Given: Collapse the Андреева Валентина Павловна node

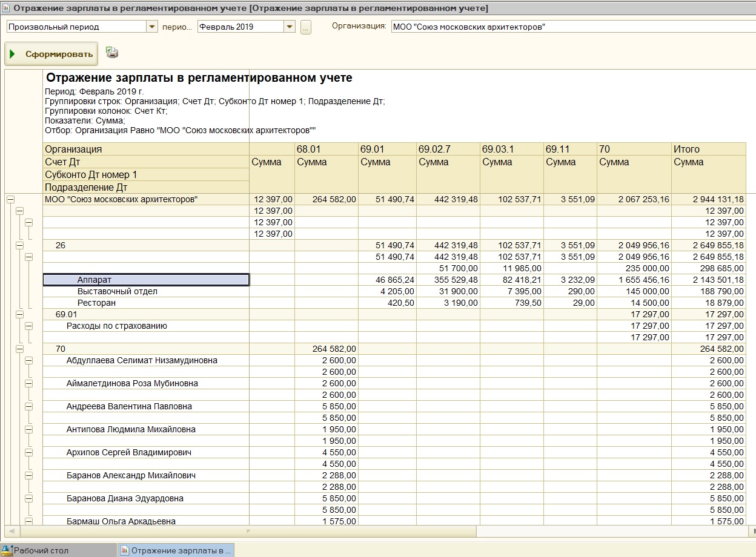Looking at the screenshot, I should click(28, 407).
